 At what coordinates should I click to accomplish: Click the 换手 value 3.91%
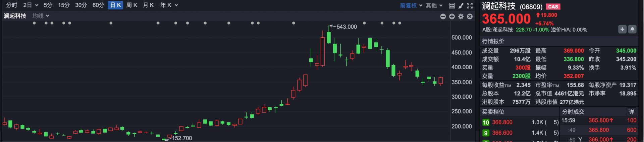628,68
